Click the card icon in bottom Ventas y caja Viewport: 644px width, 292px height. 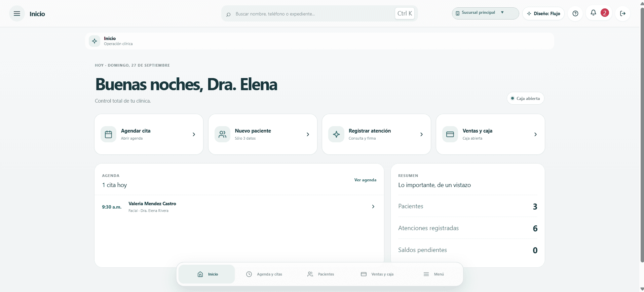(x=364, y=274)
